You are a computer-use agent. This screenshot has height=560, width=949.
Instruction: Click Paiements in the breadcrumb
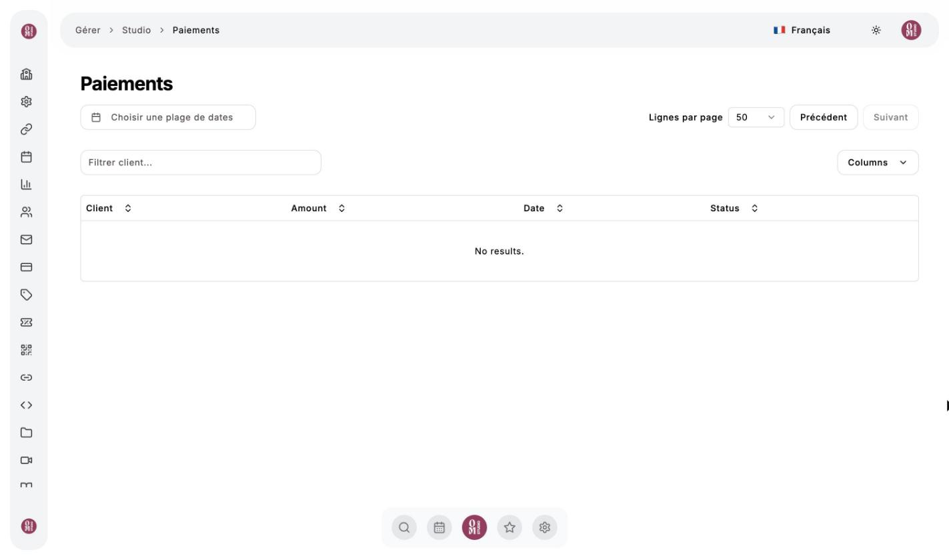(x=196, y=30)
